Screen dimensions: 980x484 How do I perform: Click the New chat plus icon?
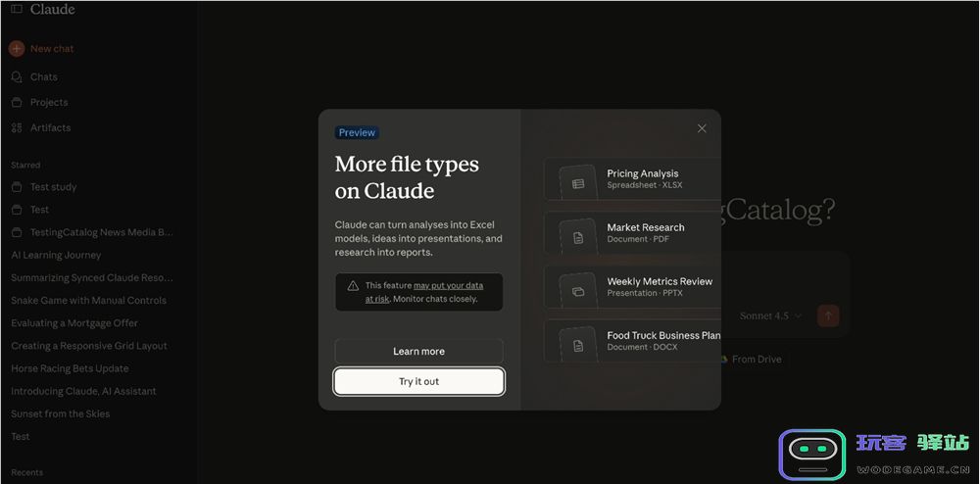tap(17, 48)
